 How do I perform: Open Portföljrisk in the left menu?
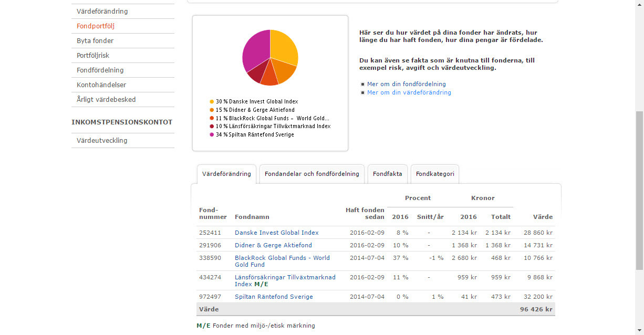93,55
